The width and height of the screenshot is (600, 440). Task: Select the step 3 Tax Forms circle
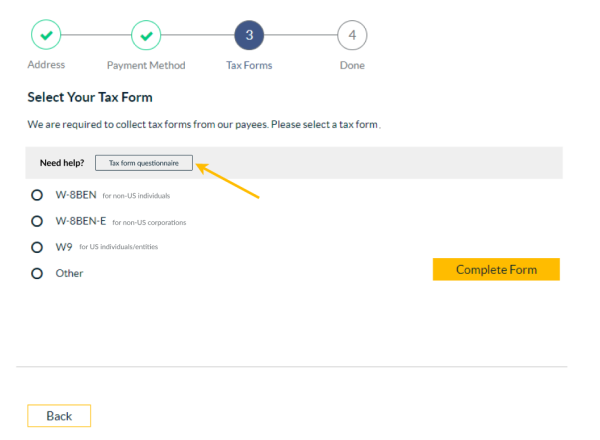[x=249, y=35]
